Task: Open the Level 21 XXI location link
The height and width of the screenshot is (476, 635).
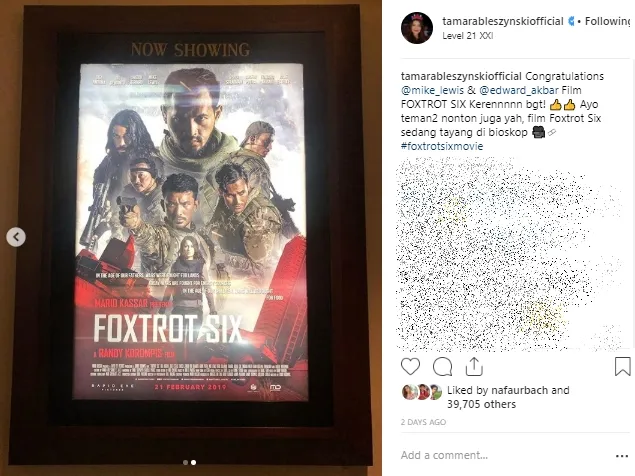Action: click(x=468, y=36)
